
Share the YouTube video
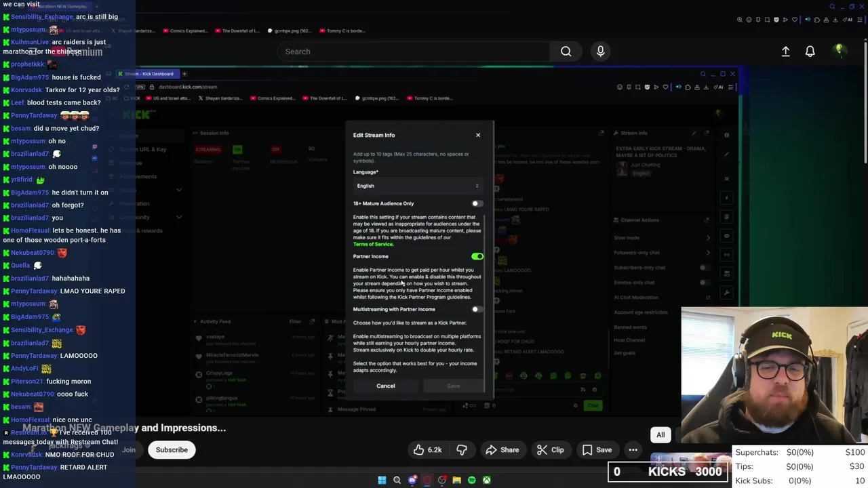click(x=502, y=450)
